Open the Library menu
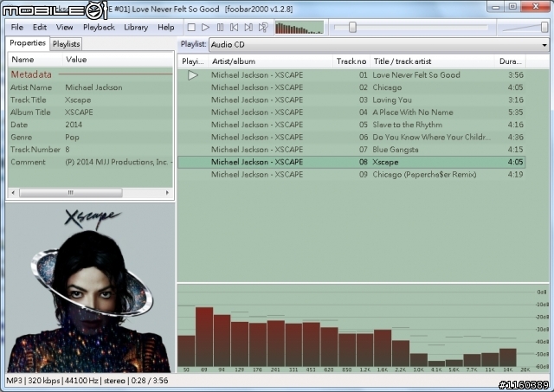The image size is (554, 392). (136, 27)
